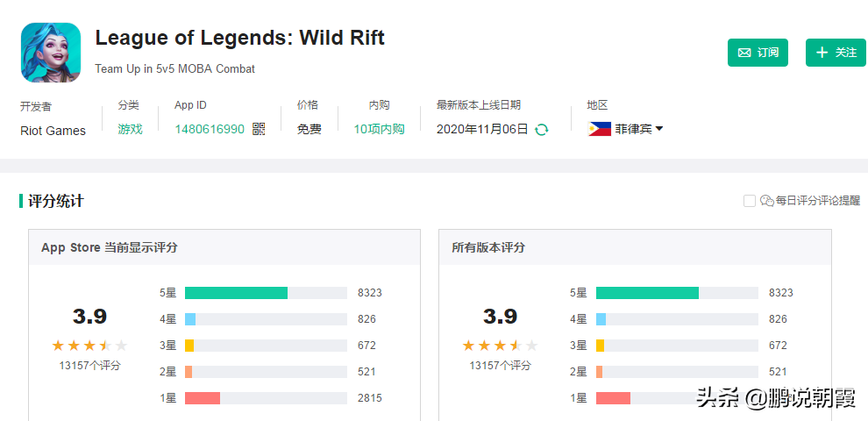Click the 521 count in 所有版本评分 panel
This screenshot has width=868, height=421.
(x=778, y=372)
